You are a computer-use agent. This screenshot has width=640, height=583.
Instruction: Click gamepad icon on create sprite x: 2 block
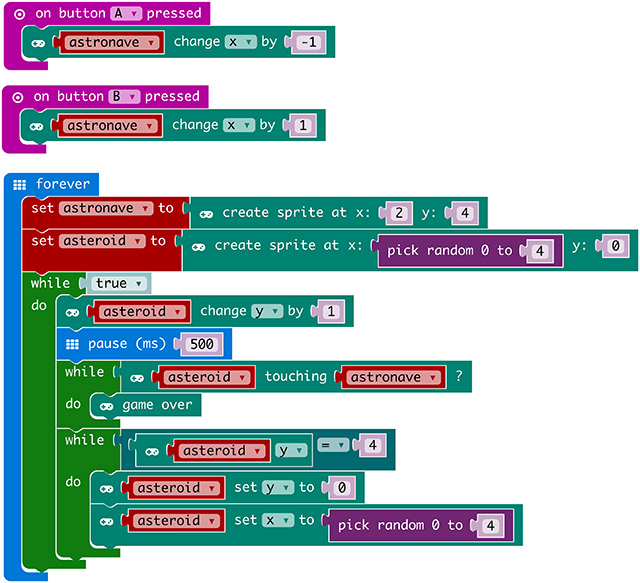206,212
